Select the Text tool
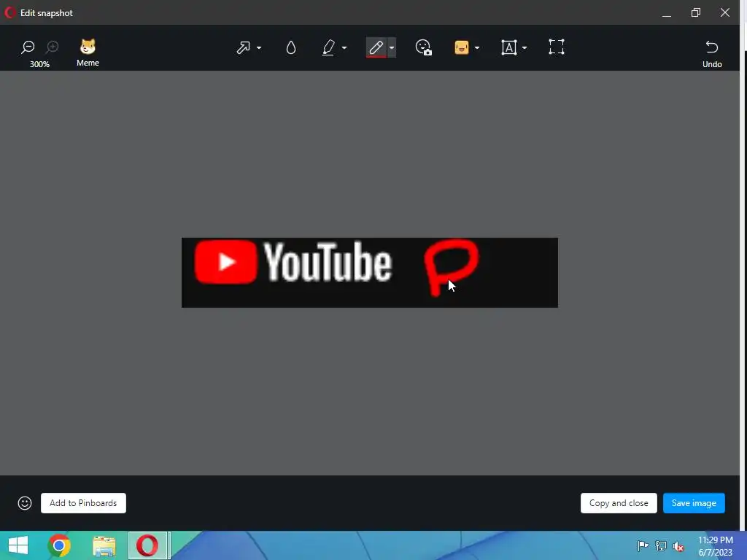The height and width of the screenshot is (560, 747). (508, 47)
